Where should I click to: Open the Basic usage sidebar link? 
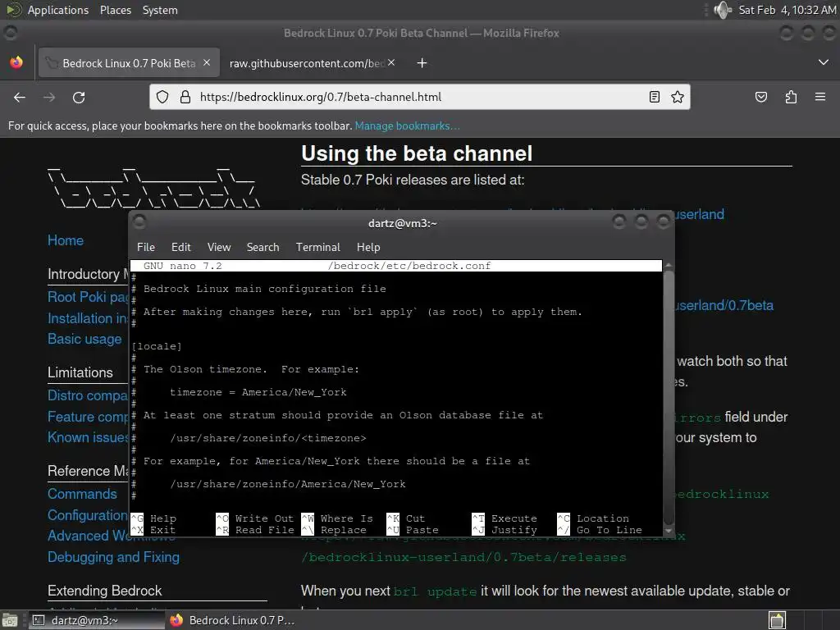(84, 339)
